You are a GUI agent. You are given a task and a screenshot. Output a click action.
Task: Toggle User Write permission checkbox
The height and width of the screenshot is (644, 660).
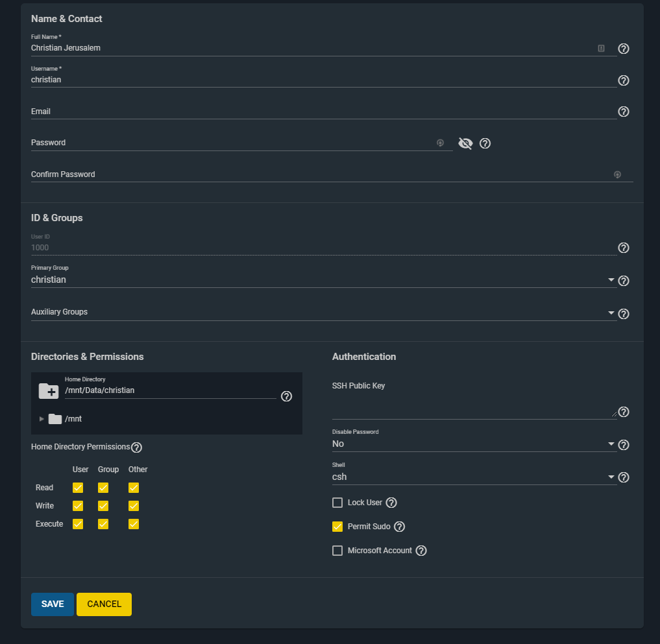tap(78, 506)
